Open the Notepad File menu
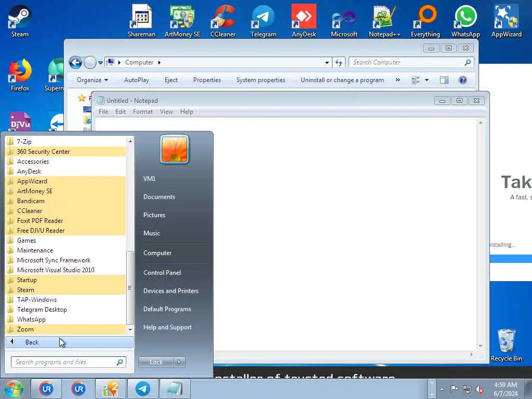 [x=103, y=112]
